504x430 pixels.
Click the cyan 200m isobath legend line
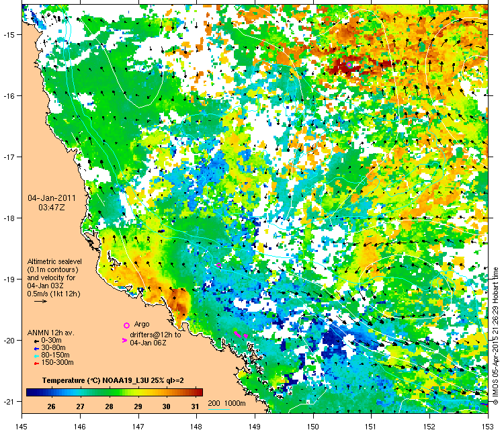point(219,409)
